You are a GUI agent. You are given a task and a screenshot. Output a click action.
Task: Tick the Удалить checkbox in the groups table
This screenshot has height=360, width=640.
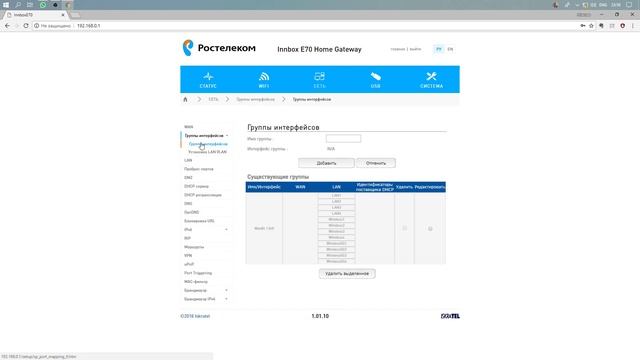(404, 228)
